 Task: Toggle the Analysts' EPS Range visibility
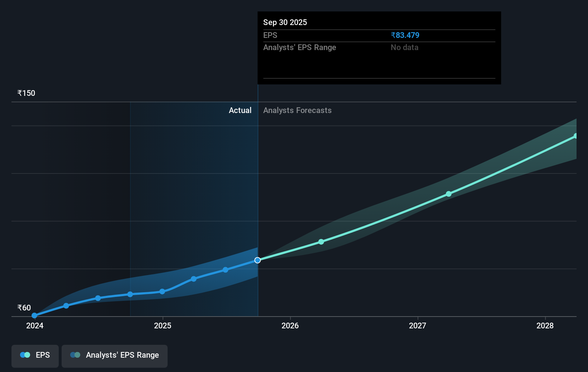tap(115, 356)
